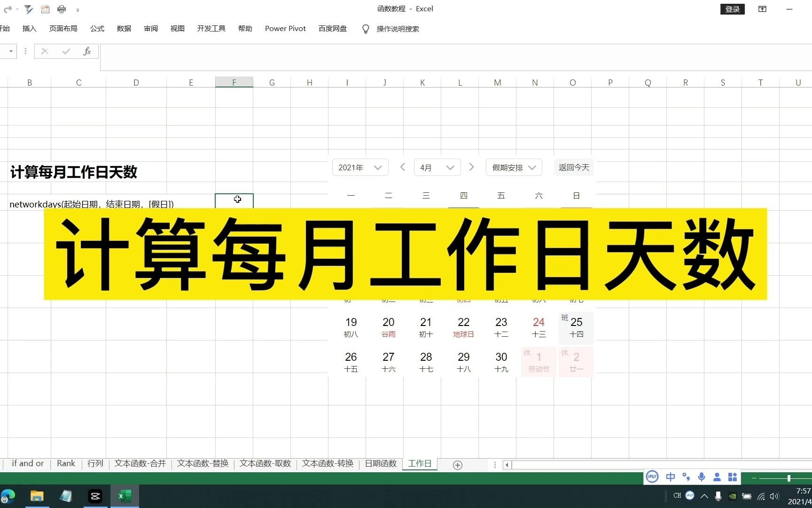The image size is (812, 508).
Task: Switch to the 文本函数-转换 sheet tab
Action: tap(328, 464)
